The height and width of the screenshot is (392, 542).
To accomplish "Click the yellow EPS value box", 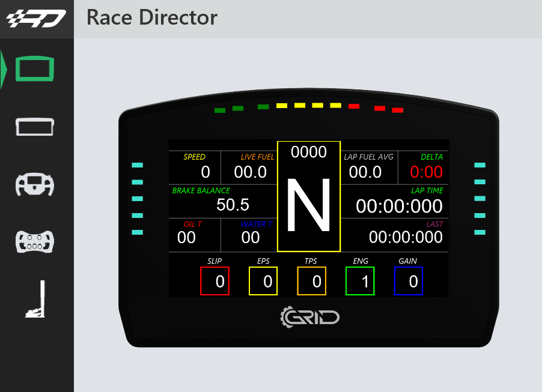I will (x=263, y=281).
